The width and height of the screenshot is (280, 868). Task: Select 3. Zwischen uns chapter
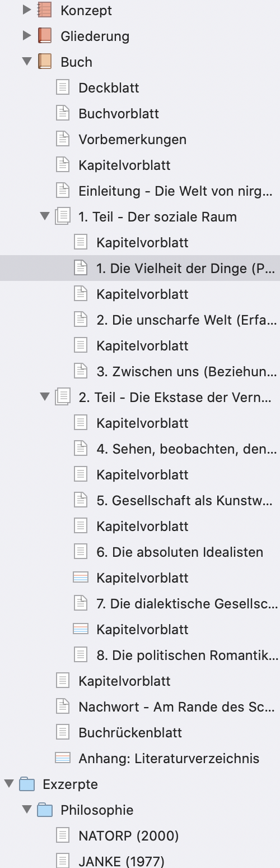point(186,371)
